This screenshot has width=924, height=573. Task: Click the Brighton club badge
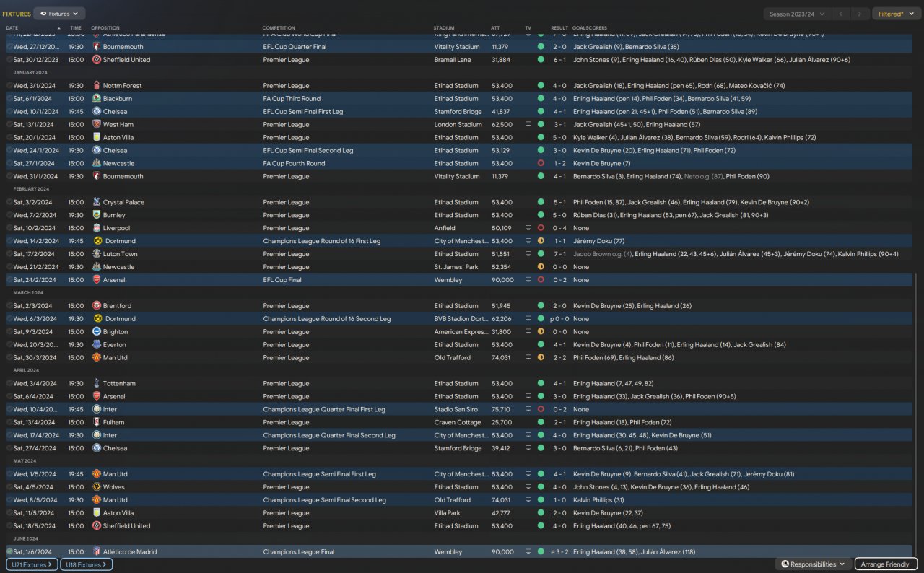[97, 332]
